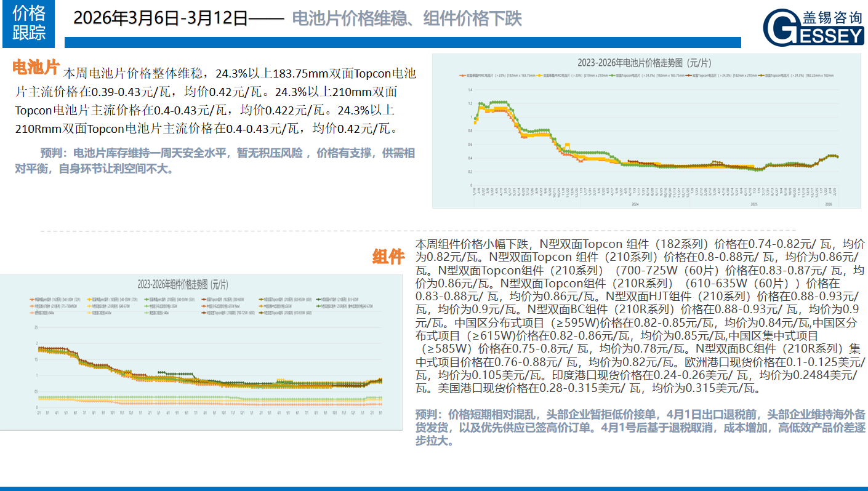Click the green Topcon 182mm x 183.75mm legend marker
This screenshot has width=868, height=491.
coord(611,75)
